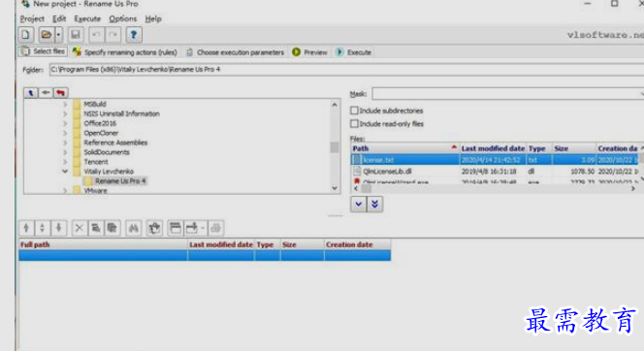Click the Open project folder icon

pyautogui.click(x=46, y=35)
